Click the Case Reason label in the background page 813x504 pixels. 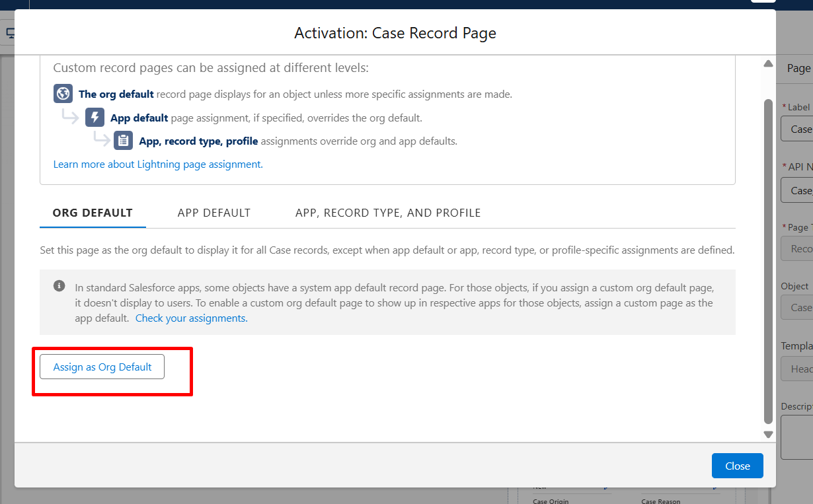pyautogui.click(x=660, y=501)
